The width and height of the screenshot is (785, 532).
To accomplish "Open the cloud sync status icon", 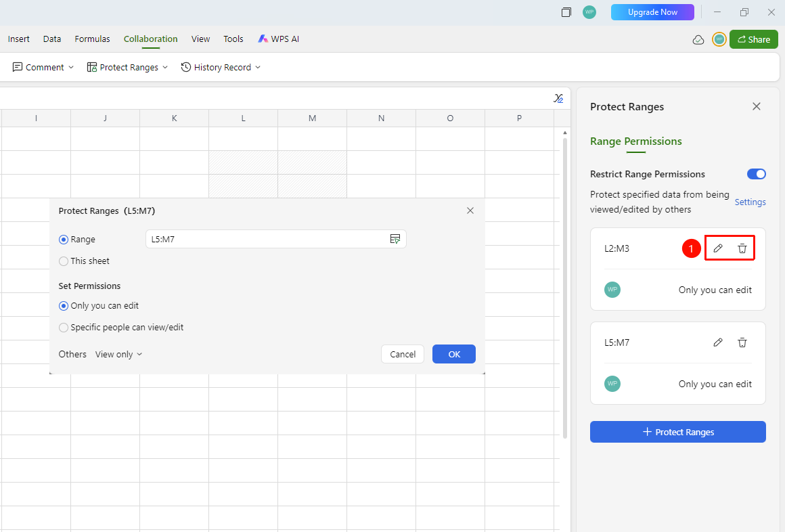I will (698, 39).
